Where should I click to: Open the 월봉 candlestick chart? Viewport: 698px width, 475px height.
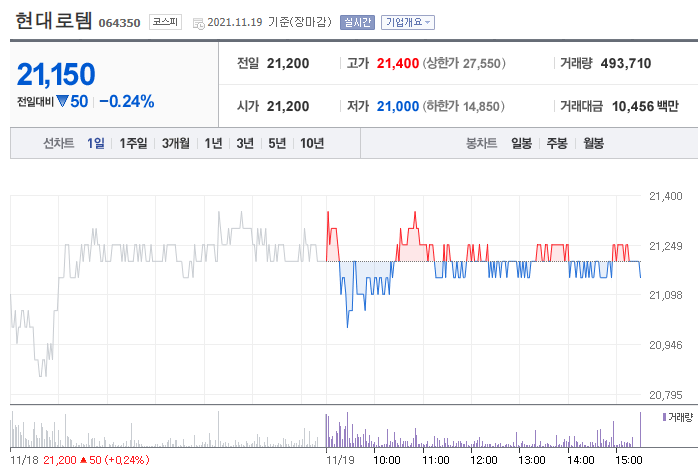593,143
